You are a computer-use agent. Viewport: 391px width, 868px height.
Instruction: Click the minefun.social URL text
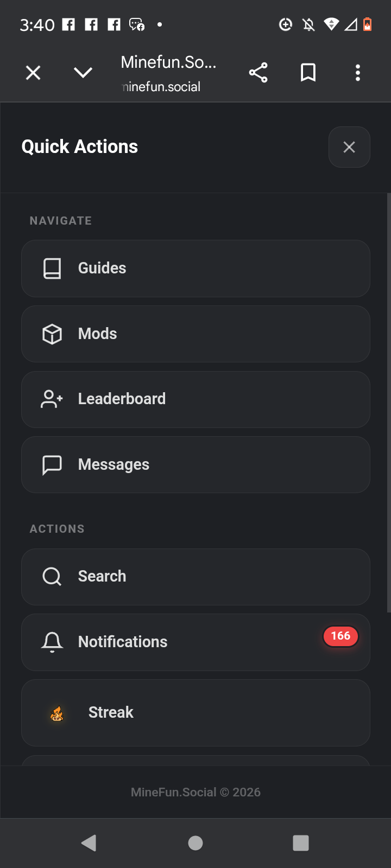(162, 87)
